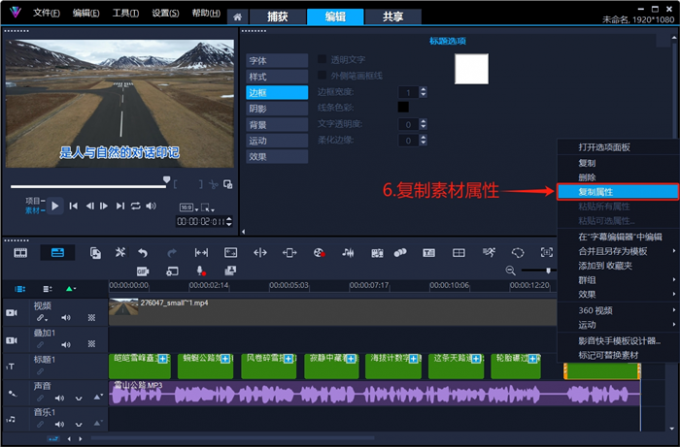Open the 工具 menu
The image size is (680, 447).
point(126,13)
